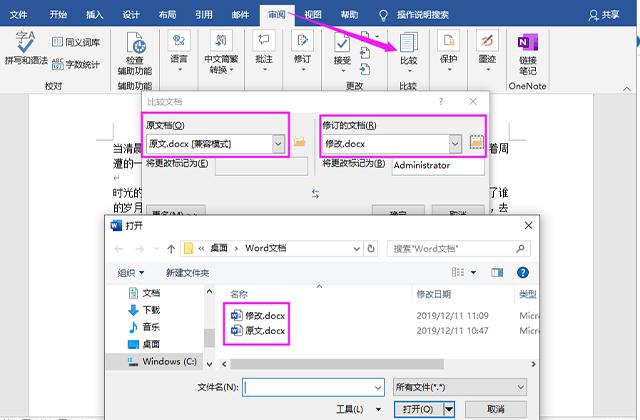Swap documents using the arrows icon
The width and height of the screenshot is (640, 420).
pos(315,193)
